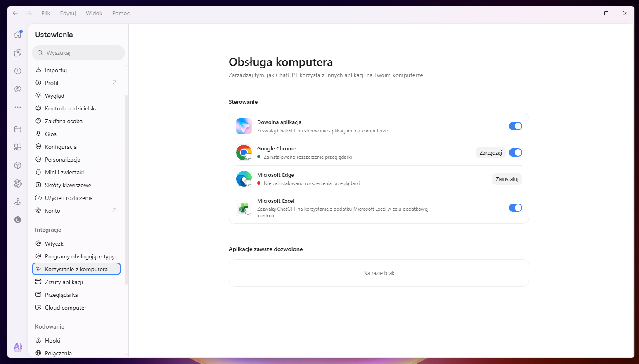Click the Microsoft Edge app icon

pos(244,179)
